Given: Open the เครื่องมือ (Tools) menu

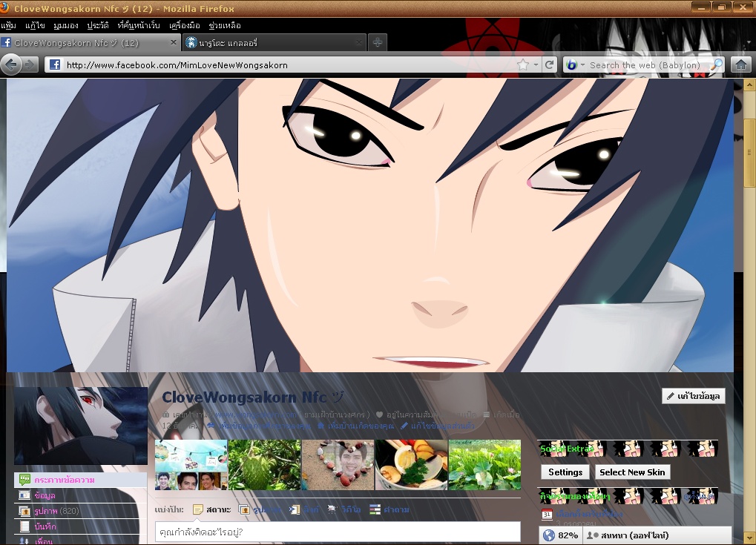Looking at the screenshot, I should [x=184, y=25].
